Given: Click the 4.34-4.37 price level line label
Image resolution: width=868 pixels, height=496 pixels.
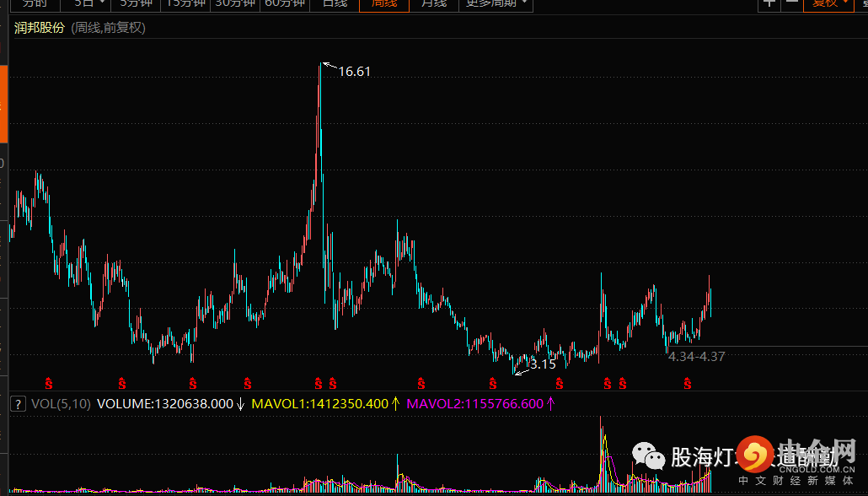Looking at the screenshot, I should coord(696,356).
